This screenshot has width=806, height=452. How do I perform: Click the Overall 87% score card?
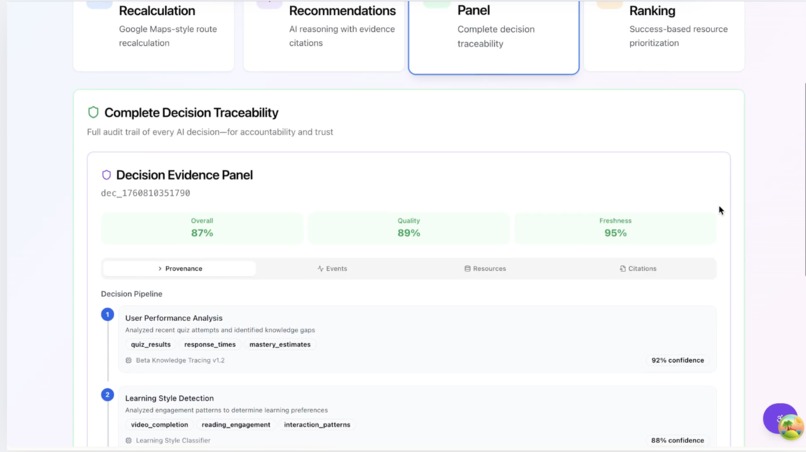click(x=202, y=227)
